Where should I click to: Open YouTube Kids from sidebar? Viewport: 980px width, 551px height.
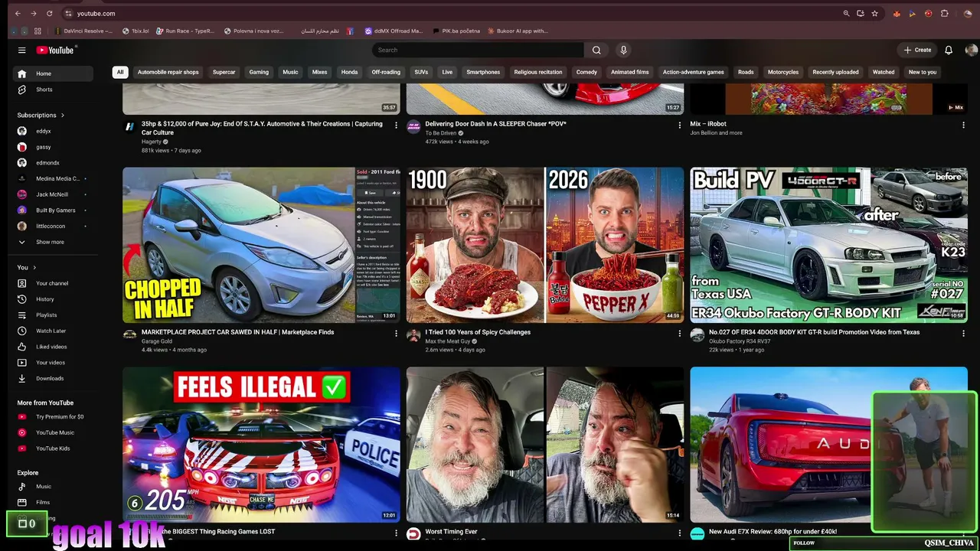click(53, 448)
